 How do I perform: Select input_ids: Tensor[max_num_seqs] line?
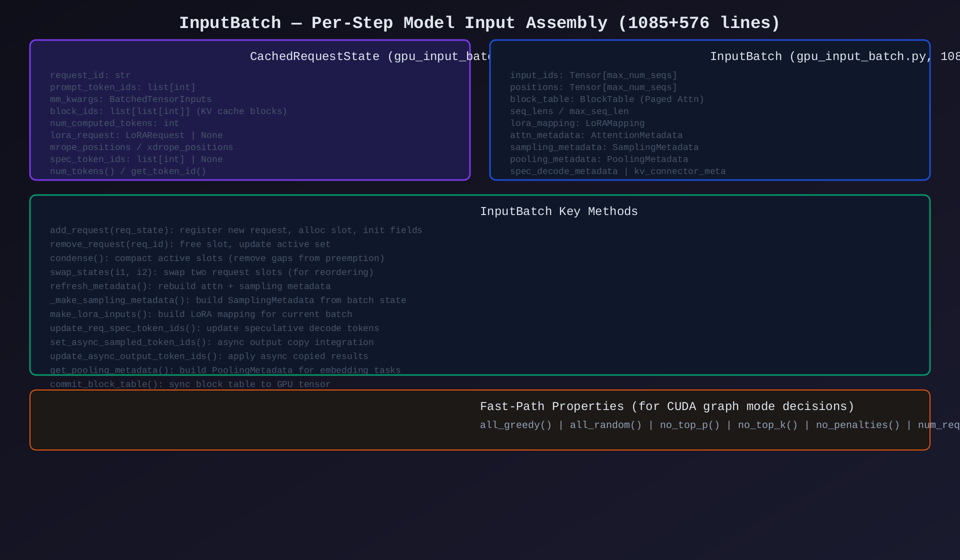point(593,75)
